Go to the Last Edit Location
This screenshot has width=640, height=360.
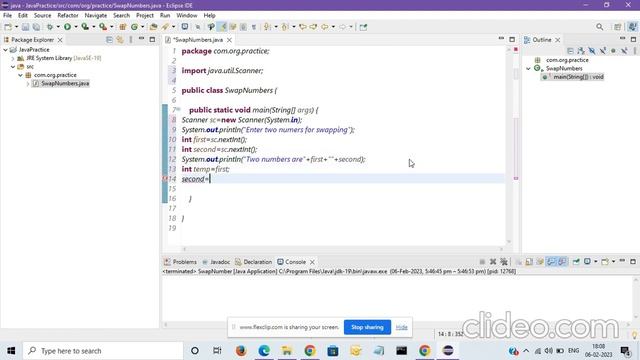(302, 27)
